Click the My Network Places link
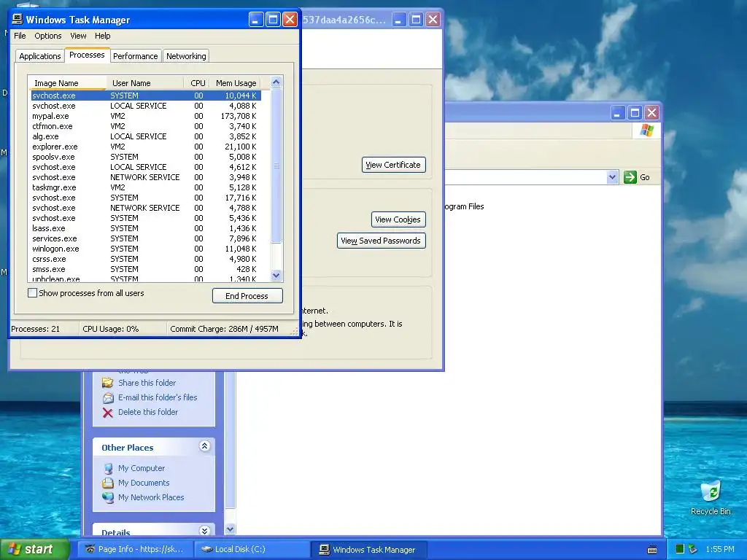 [151, 497]
